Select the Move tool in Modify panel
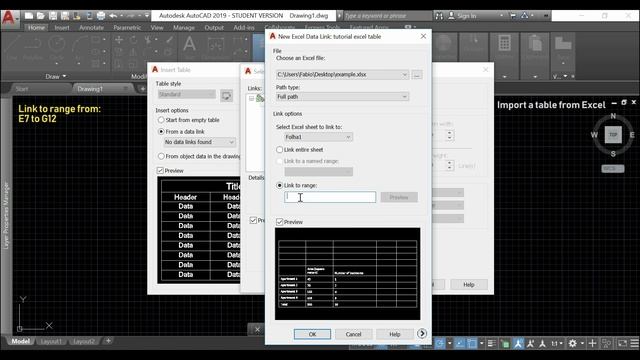The height and width of the screenshot is (360, 640). coord(119,40)
